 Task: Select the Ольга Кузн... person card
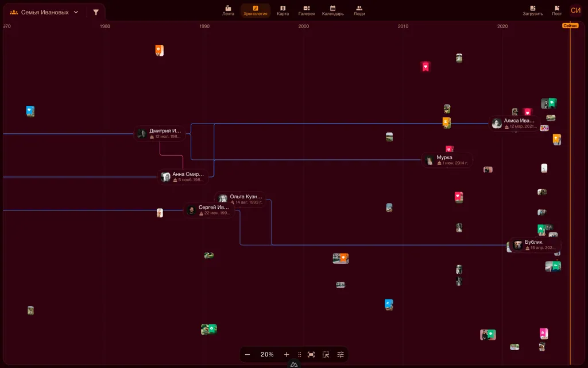[x=241, y=198]
